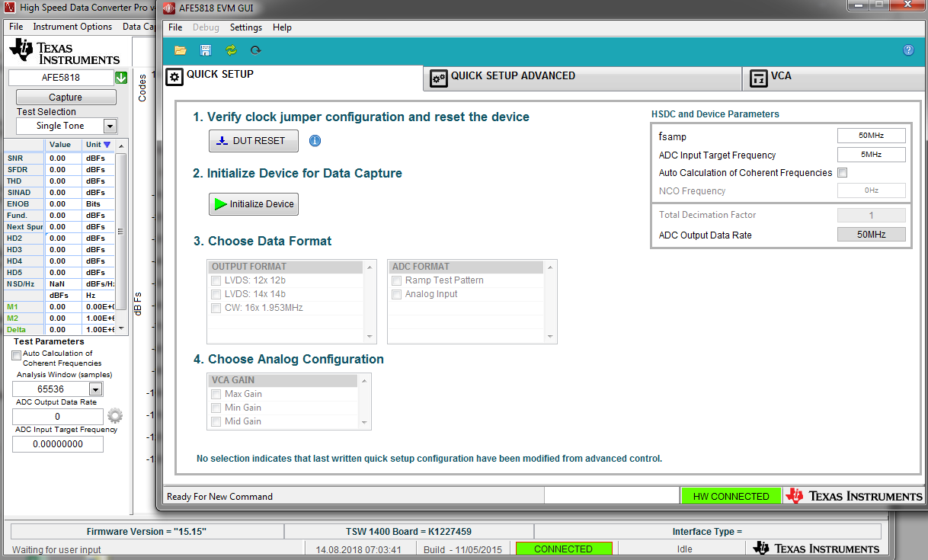Image resolution: width=928 pixels, height=560 pixels.
Task: Check the LVDS: 12x 12b output format
Action: click(x=216, y=280)
